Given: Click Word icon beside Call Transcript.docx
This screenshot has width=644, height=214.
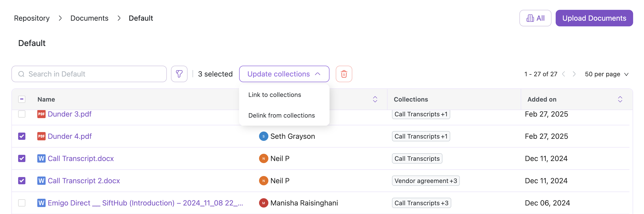Looking at the screenshot, I should click(x=41, y=158).
